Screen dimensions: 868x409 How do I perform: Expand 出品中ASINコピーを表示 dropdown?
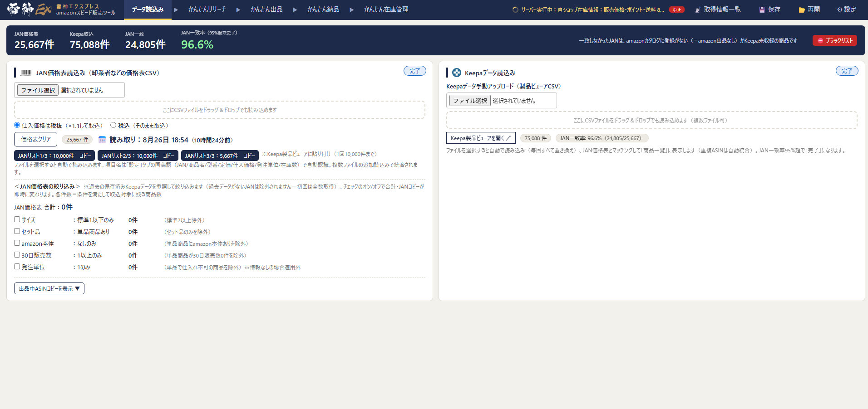[x=49, y=288]
